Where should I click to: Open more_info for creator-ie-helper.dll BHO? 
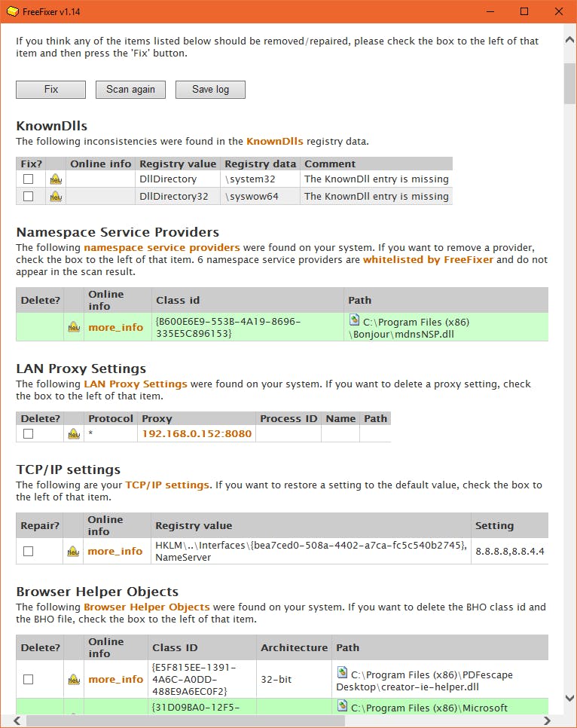pos(115,679)
